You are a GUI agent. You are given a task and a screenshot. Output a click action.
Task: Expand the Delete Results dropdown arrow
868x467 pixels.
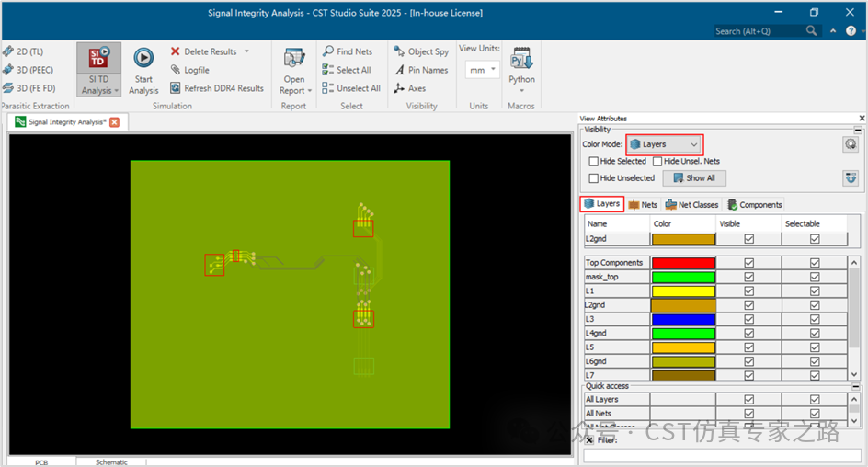[x=247, y=51]
